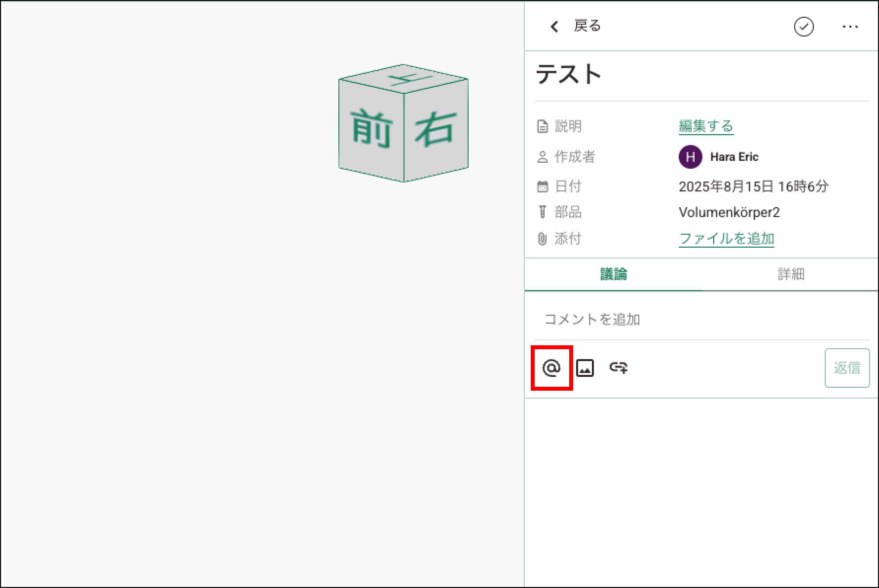Open the three-dot more options menu
Viewport: 879px width, 588px height.
850,27
